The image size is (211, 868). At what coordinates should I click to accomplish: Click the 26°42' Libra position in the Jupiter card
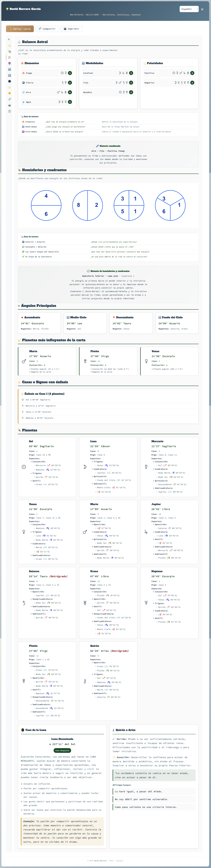160,509
